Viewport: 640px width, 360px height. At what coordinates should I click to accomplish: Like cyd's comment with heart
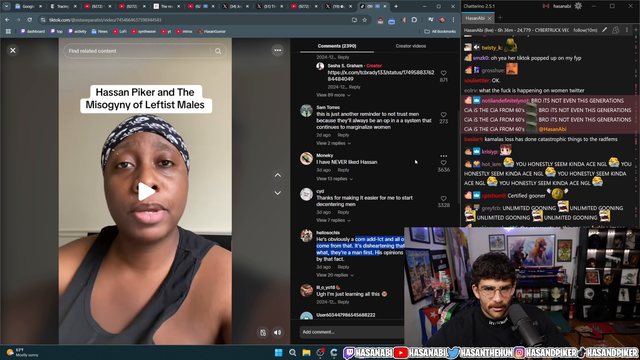[x=444, y=198]
